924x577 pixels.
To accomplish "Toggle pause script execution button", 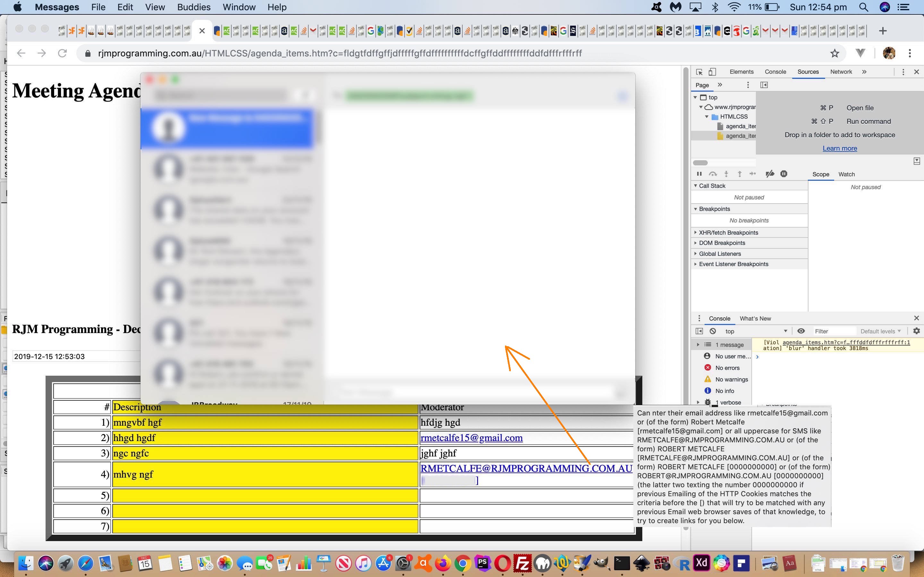I will point(698,174).
